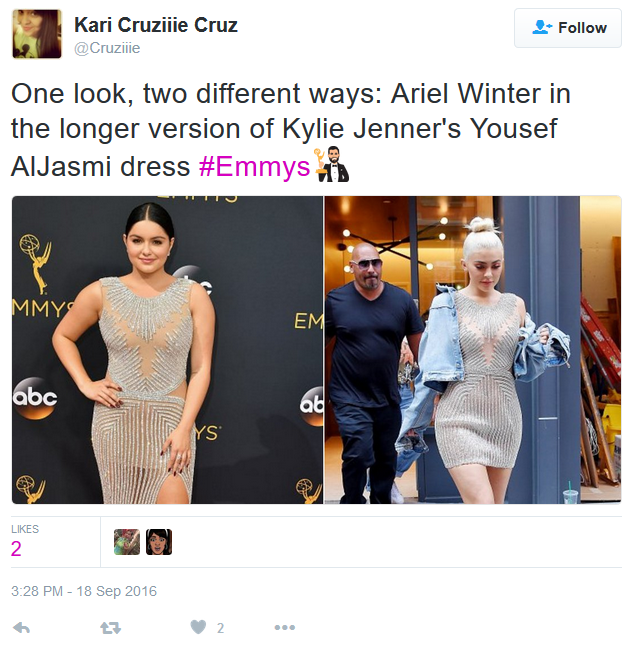Click the retweet icon
Image resolution: width=629 pixels, height=648 pixels.
click(x=111, y=628)
